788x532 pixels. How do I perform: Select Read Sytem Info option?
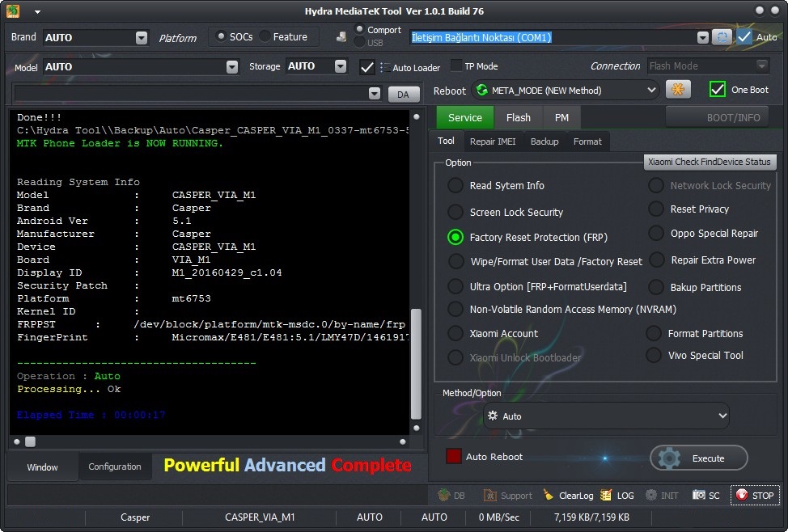point(455,185)
